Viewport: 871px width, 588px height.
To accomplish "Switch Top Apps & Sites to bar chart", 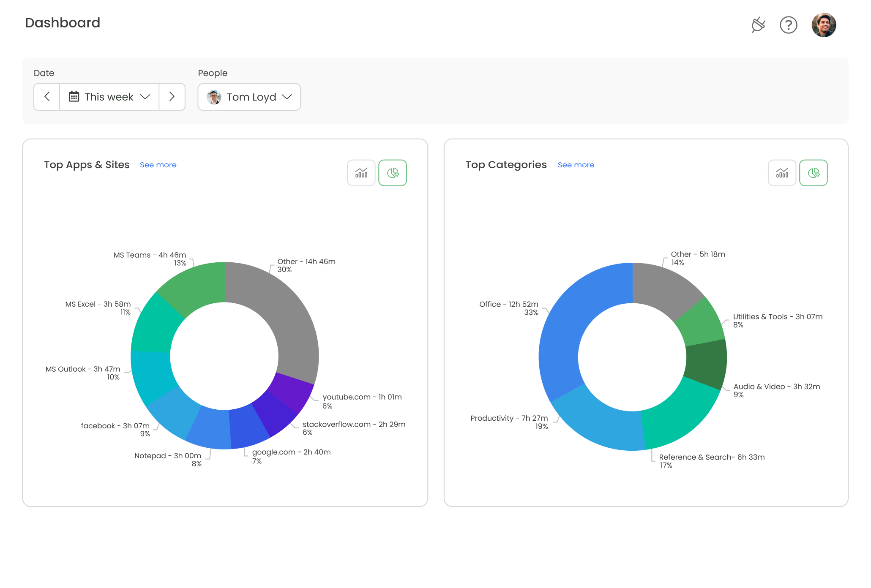I will pyautogui.click(x=361, y=173).
